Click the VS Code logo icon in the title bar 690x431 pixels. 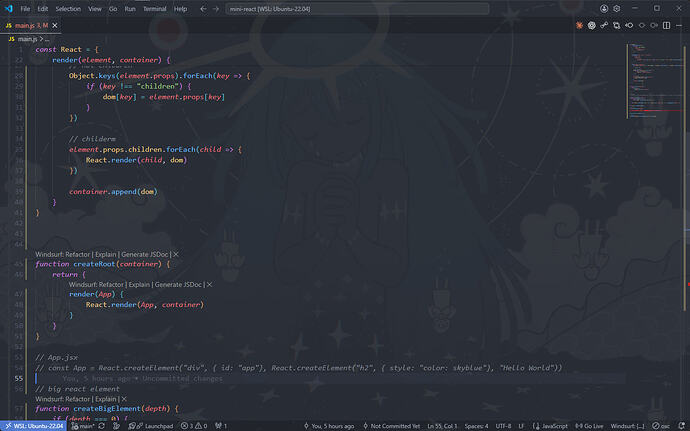point(9,8)
